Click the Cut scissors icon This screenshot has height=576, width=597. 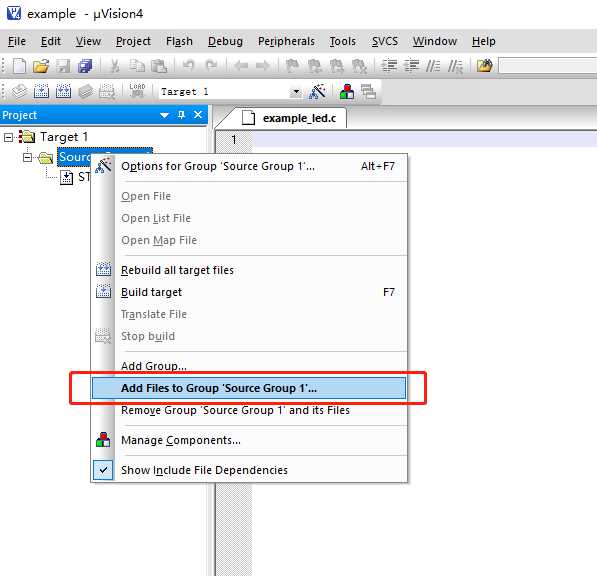114,66
